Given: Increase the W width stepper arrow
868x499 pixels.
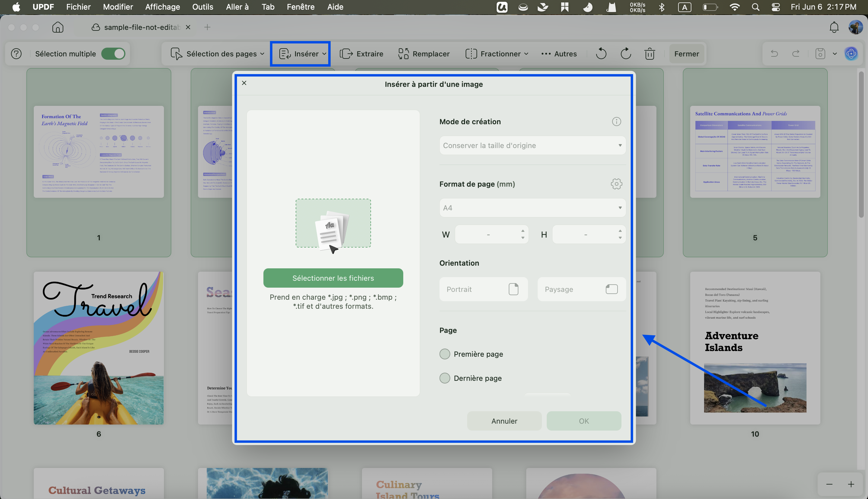Looking at the screenshot, I should coord(523,231).
